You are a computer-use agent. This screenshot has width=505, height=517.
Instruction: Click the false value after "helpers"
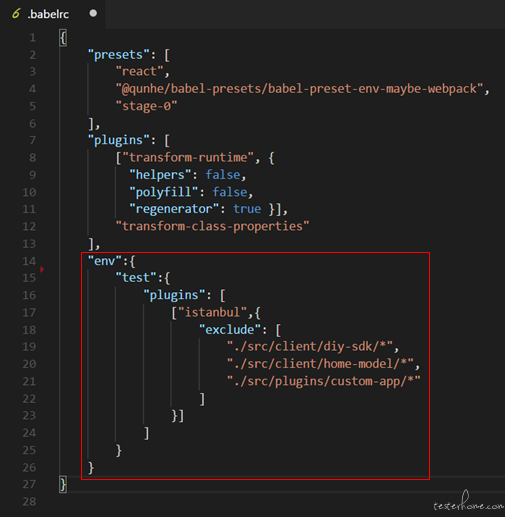223,175
